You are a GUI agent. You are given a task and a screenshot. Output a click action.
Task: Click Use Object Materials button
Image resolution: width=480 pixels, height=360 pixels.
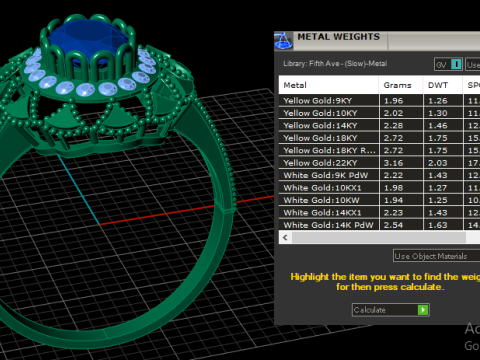tap(436, 256)
